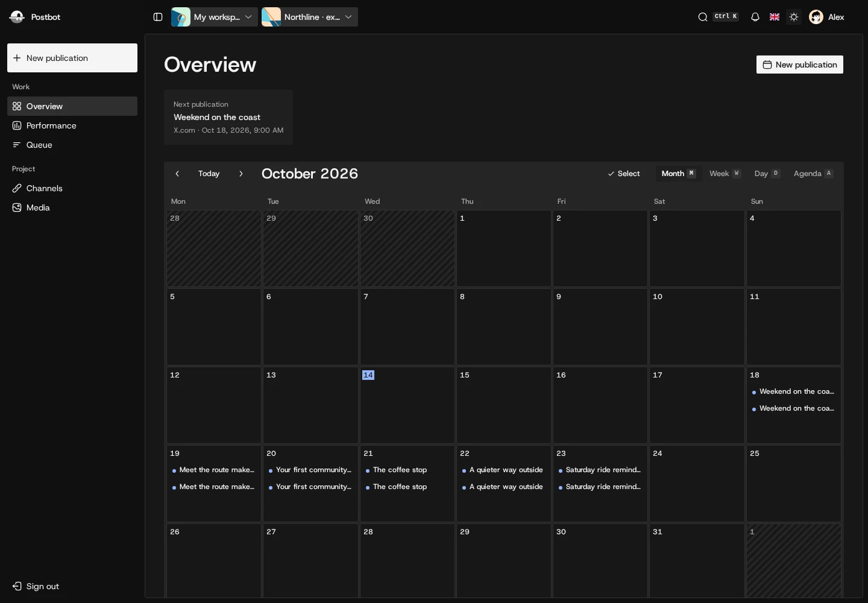Select the highlighted day 14 cell
The height and width of the screenshot is (603, 868).
click(407, 405)
